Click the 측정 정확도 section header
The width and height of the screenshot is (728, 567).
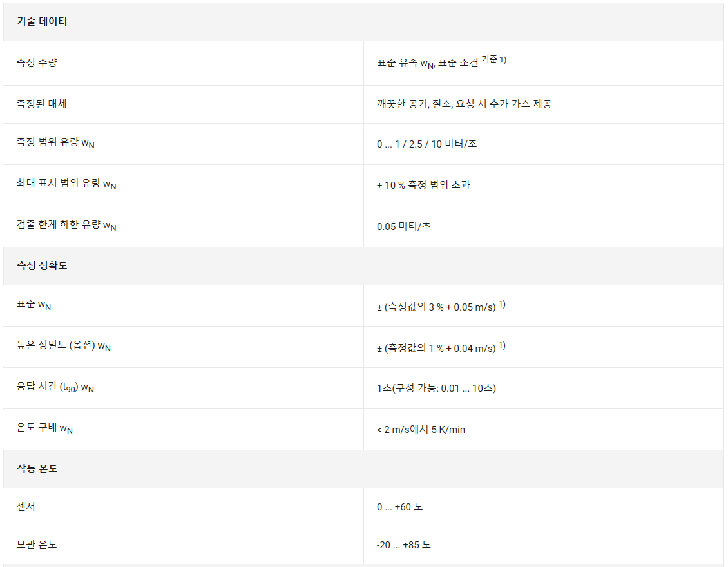tap(42, 265)
